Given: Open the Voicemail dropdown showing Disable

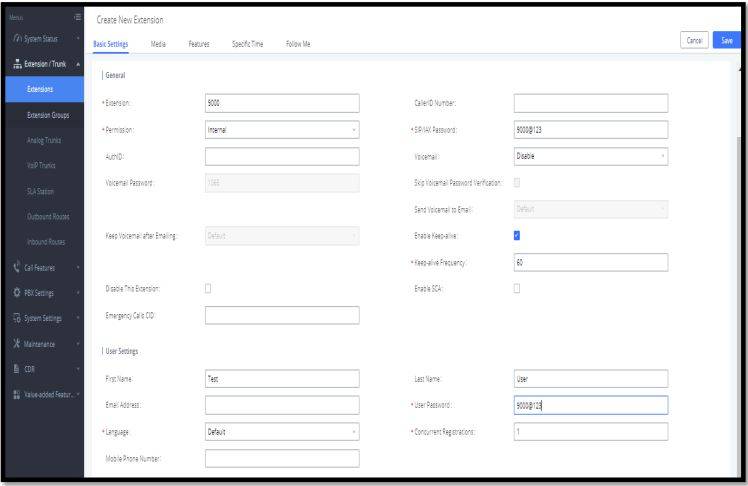Looking at the screenshot, I should point(590,156).
